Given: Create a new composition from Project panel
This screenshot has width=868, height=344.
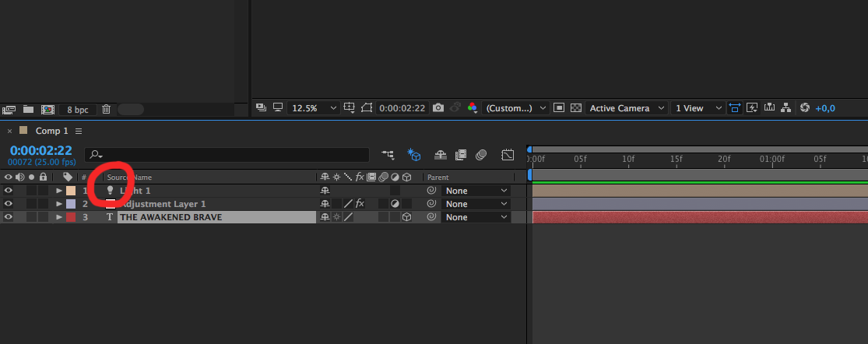Looking at the screenshot, I should 47,110.
